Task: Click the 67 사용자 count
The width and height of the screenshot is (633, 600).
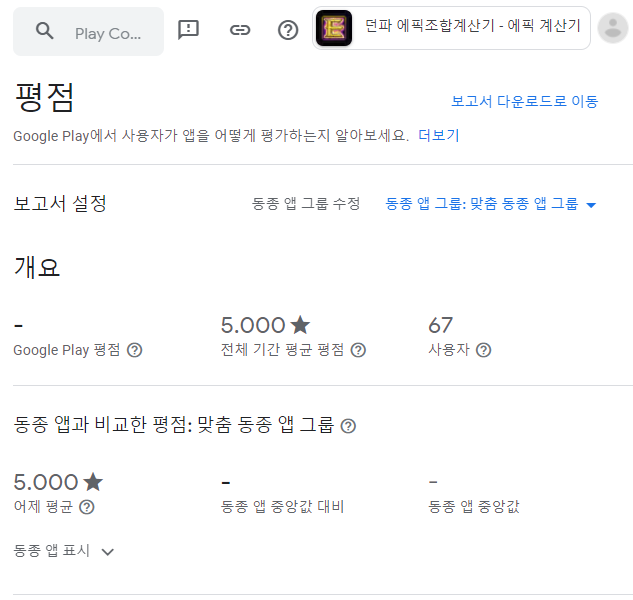Action: pyautogui.click(x=440, y=325)
